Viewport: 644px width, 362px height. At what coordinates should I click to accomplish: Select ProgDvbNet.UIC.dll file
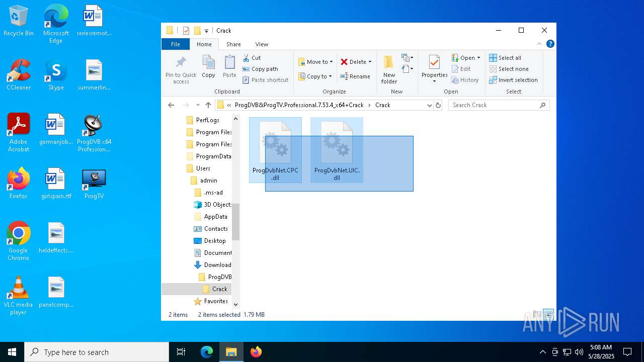pyautogui.click(x=337, y=150)
